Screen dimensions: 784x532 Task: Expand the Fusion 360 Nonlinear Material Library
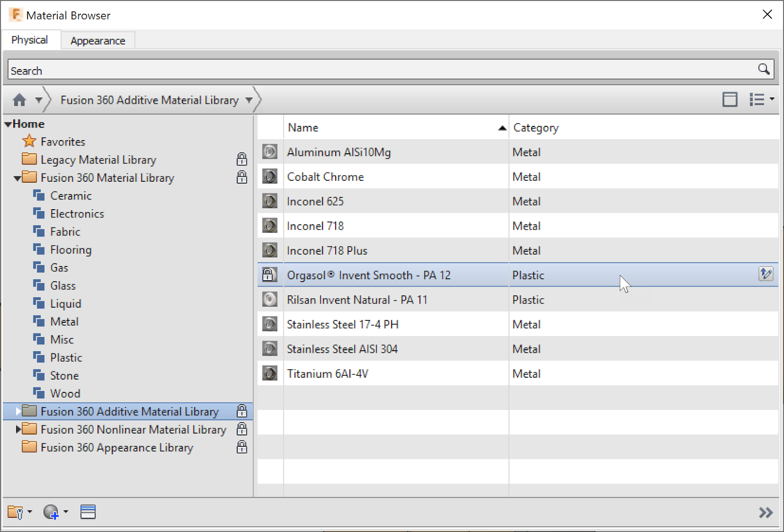[18, 429]
